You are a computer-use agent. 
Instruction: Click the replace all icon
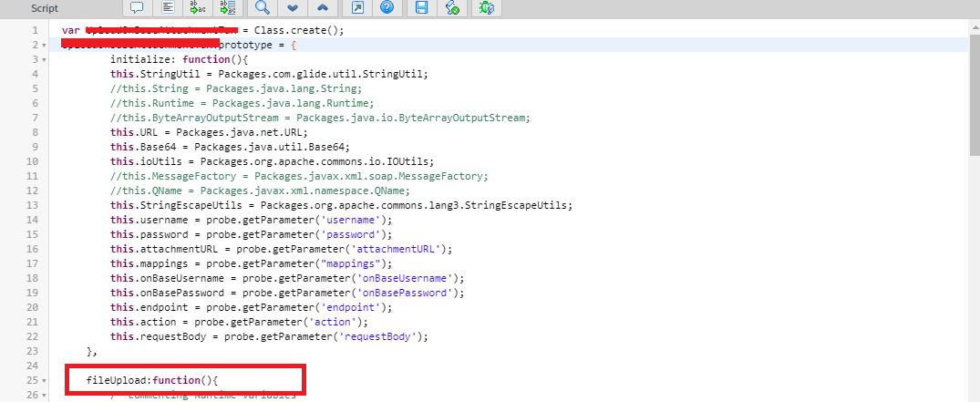pos(227,8)
